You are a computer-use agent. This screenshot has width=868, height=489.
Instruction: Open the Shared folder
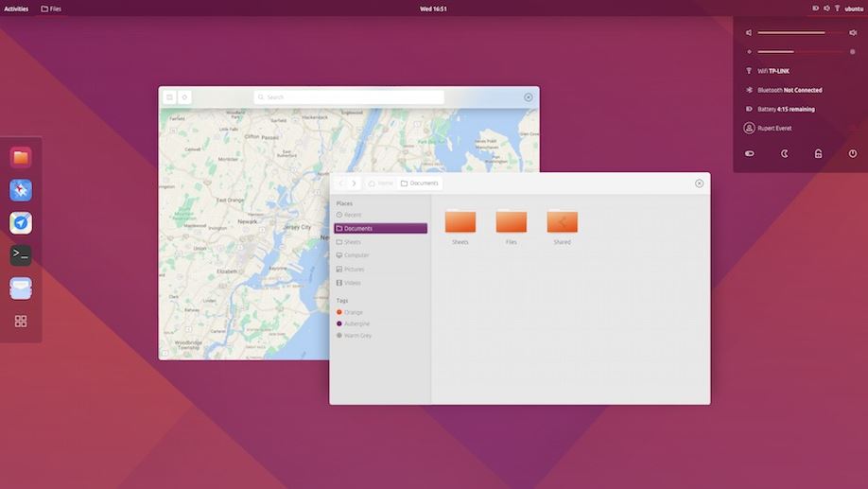tap(562, 223)
